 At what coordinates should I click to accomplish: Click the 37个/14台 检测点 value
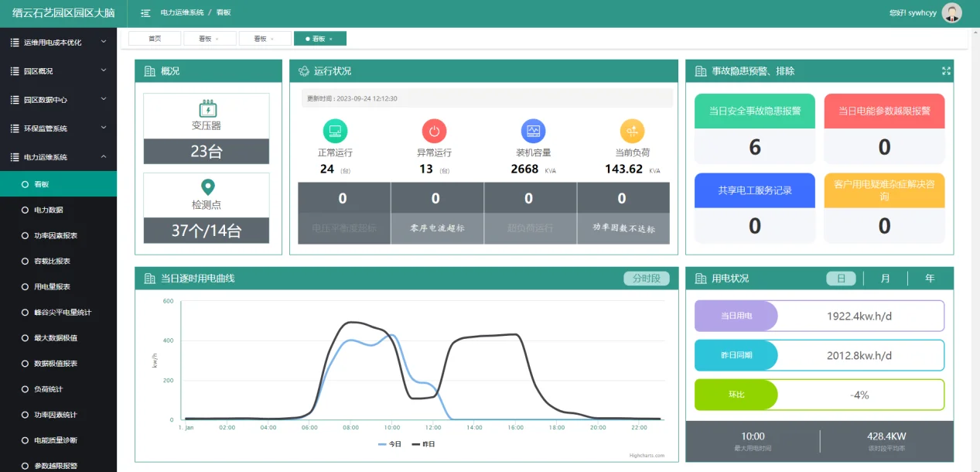207,231
